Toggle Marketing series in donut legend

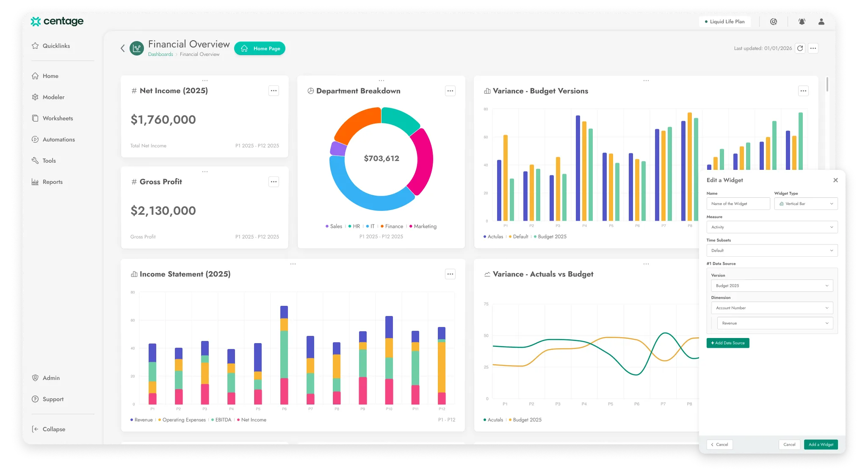point(425,227)
